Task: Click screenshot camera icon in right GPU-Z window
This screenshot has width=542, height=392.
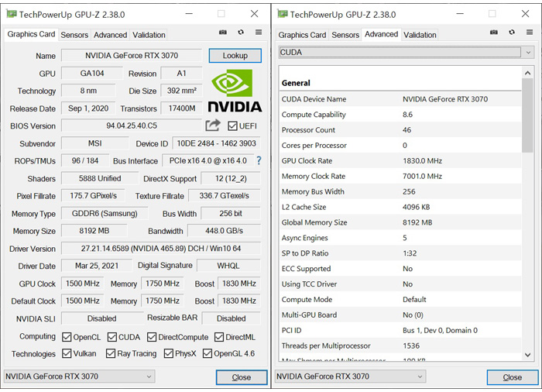Action: click(494, 33)
